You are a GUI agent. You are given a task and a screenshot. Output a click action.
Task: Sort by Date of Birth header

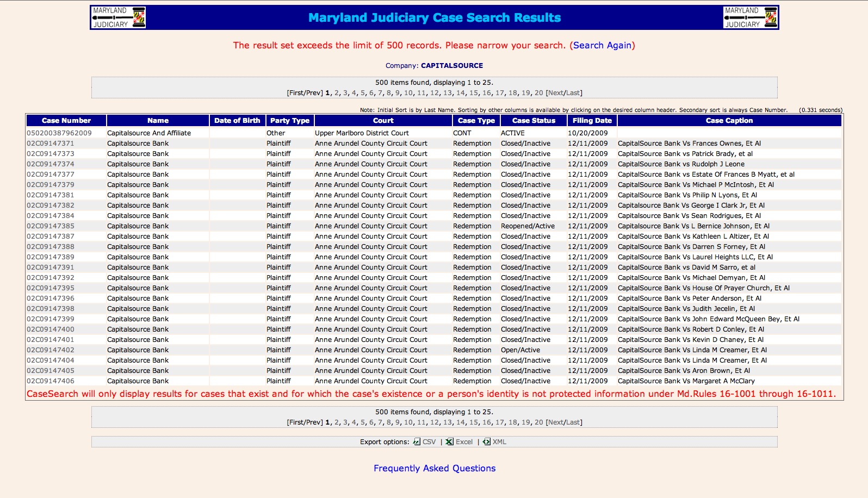click(237, 121)
